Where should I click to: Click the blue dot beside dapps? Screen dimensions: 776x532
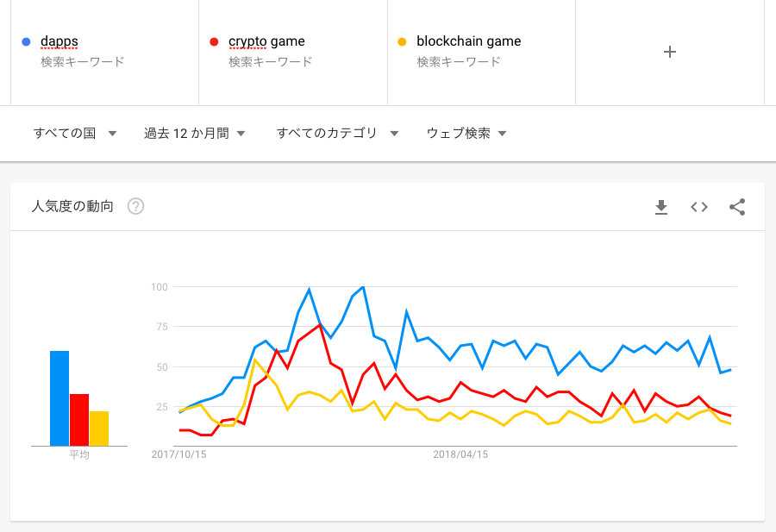26,42
